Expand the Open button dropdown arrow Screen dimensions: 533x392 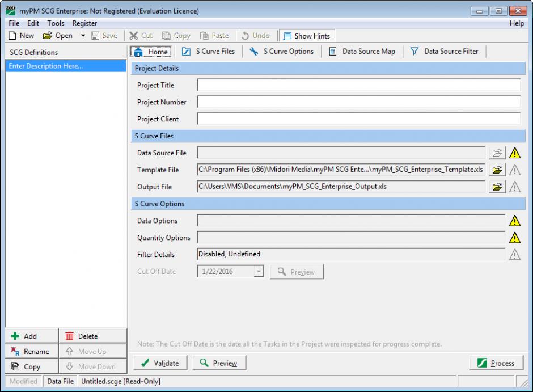point(83,36)
